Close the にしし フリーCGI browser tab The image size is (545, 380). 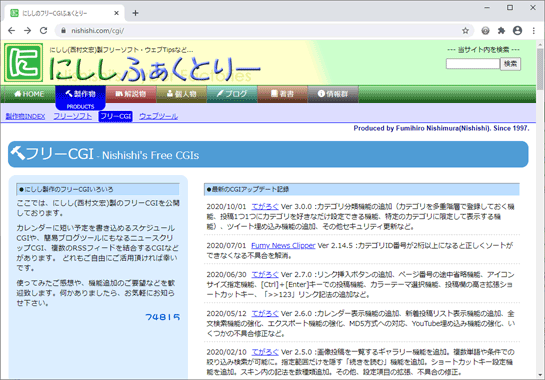[x=116, y=13]
